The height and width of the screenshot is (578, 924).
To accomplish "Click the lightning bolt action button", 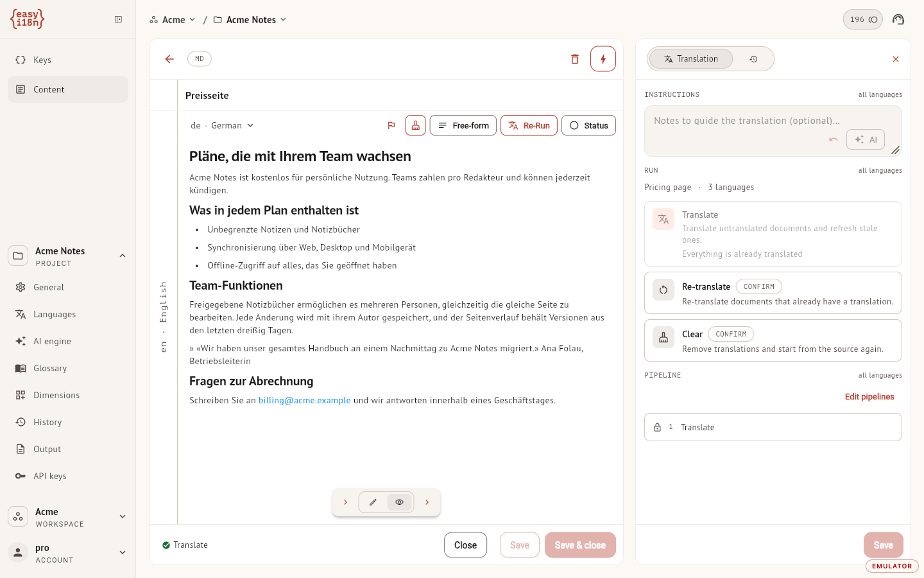I will pyautogui.click(x=603, y=59).
